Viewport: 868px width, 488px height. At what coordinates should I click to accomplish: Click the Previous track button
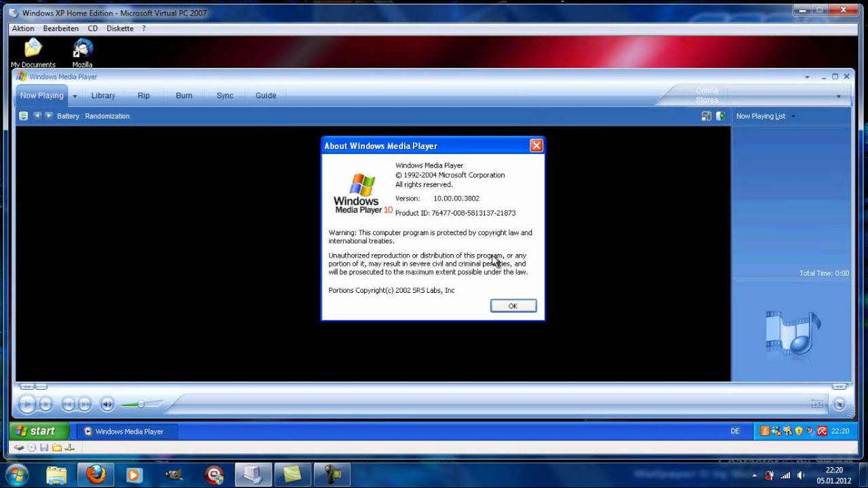tap(68, 405)
